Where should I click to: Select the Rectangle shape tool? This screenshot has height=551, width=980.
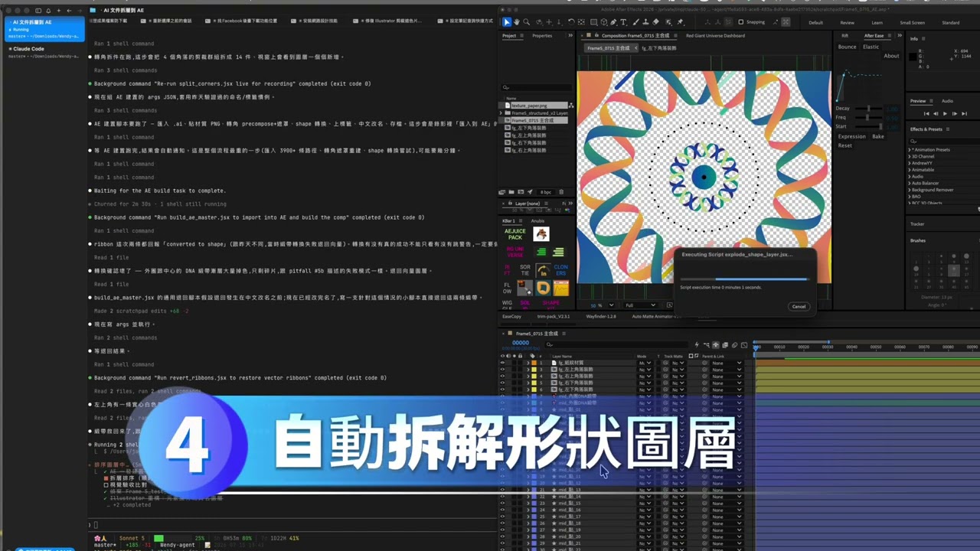pyautogui.click(x=593, y=22)
